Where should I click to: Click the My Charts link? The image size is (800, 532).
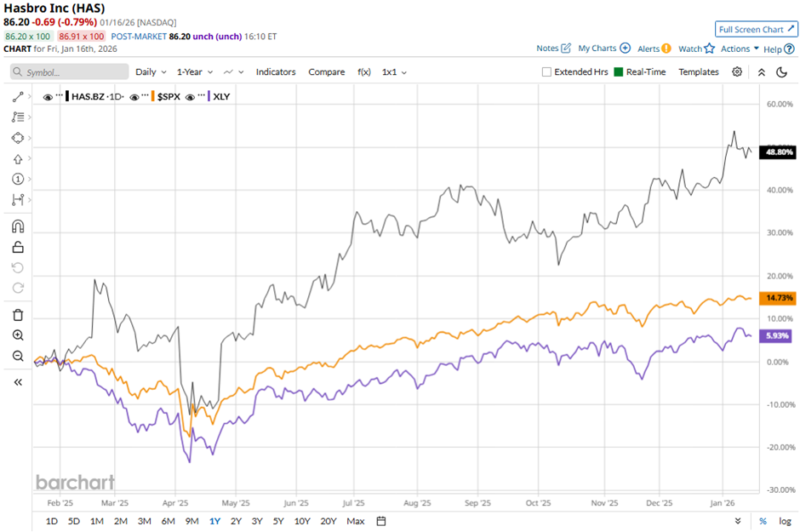pyautogui.click(x=604, y=49)
